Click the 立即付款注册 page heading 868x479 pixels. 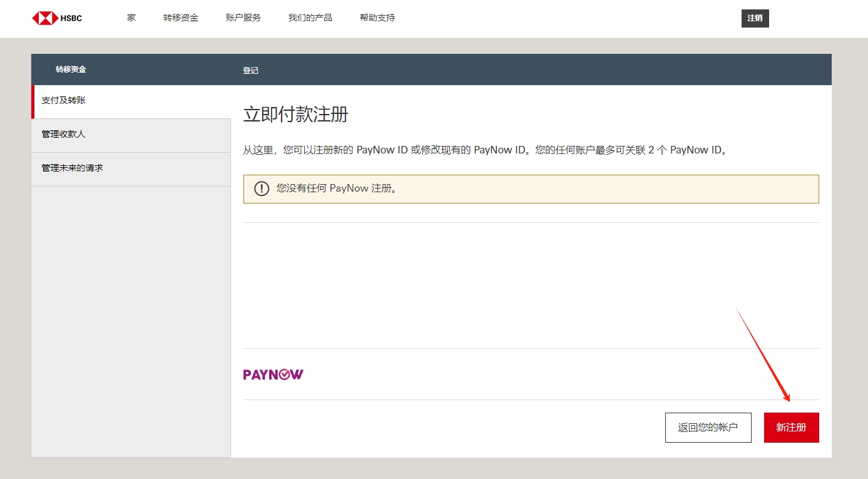(x=295, y=115)
